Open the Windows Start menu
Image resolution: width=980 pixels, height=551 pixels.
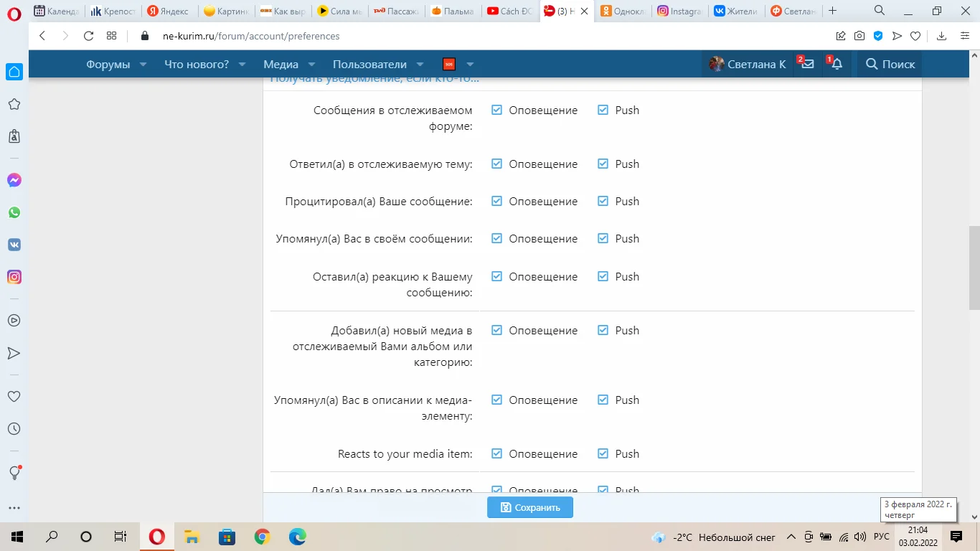(x=17, y=536)
